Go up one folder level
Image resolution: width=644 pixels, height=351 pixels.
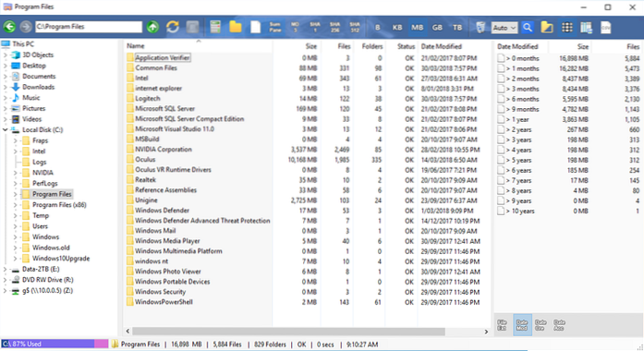152,27
